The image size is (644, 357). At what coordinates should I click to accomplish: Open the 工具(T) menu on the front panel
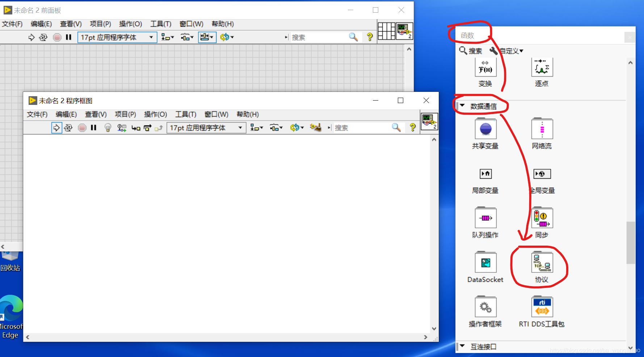160,24
